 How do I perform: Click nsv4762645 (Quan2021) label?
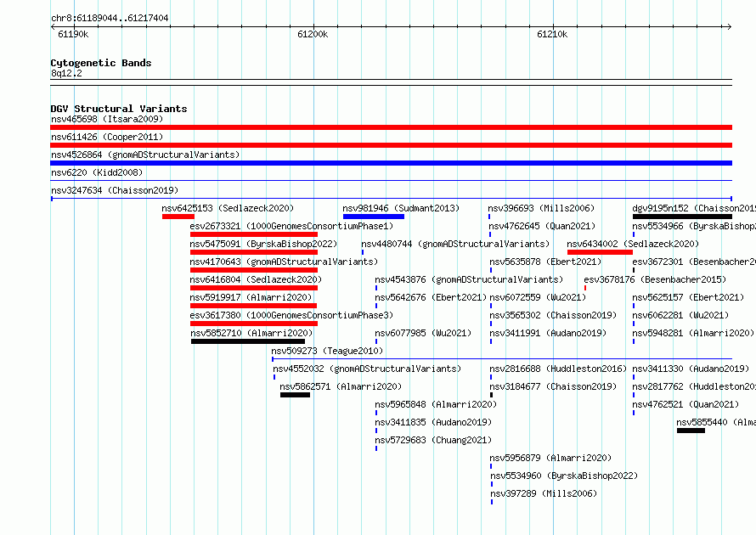pyautogui.click(x=542, y=226)
